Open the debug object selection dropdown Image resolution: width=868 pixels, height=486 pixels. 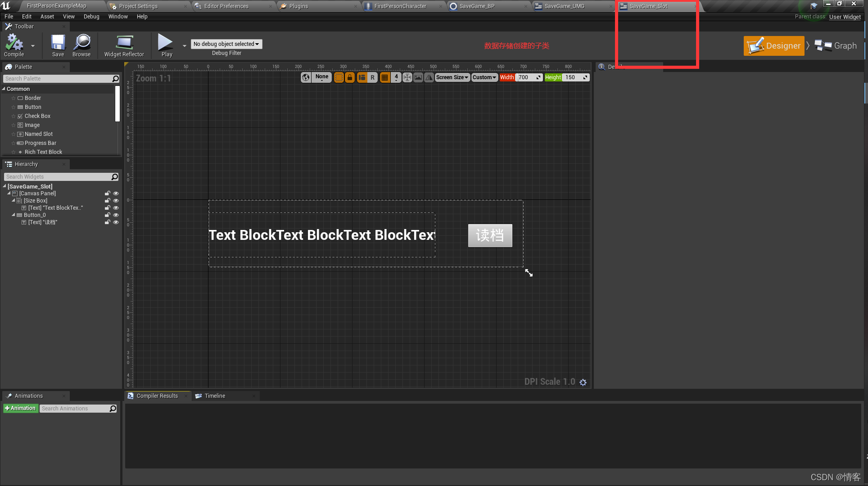tap(226, 44)
